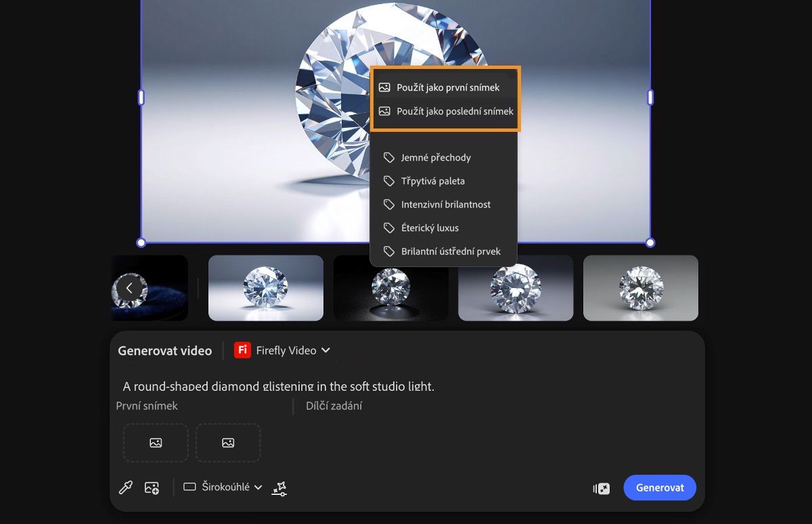Click the generation history icon near Generovat

pos(600,487)
